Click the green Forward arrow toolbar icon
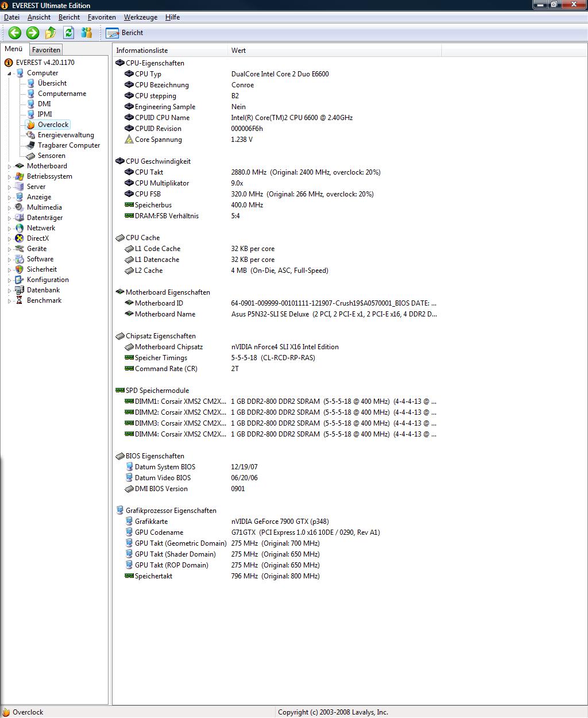 33,33
